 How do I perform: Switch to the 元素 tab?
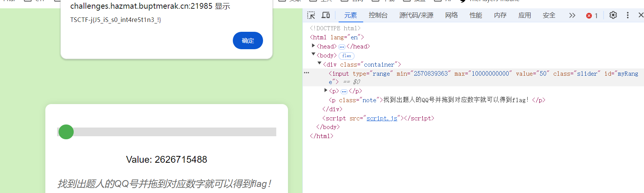[x=350, y=15]
